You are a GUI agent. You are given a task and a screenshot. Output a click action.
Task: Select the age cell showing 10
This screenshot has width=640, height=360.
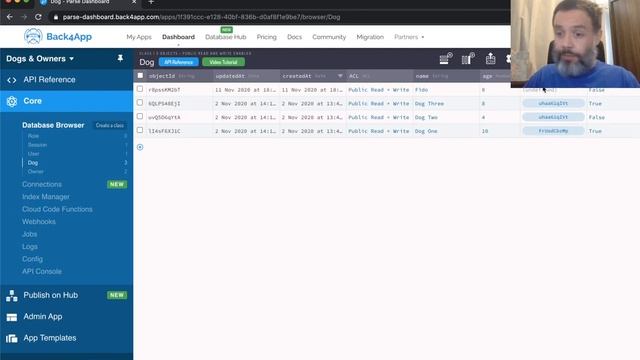click(500, 131)
